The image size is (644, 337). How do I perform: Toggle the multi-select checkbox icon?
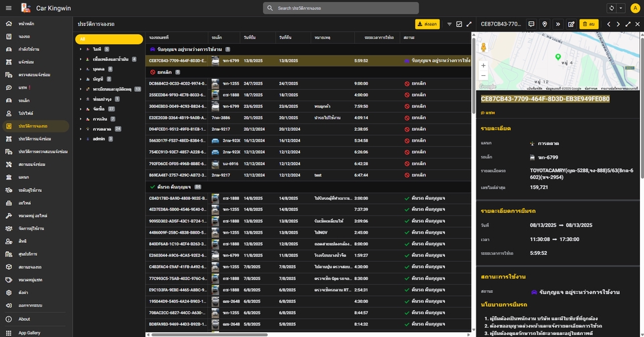[459, 24]
